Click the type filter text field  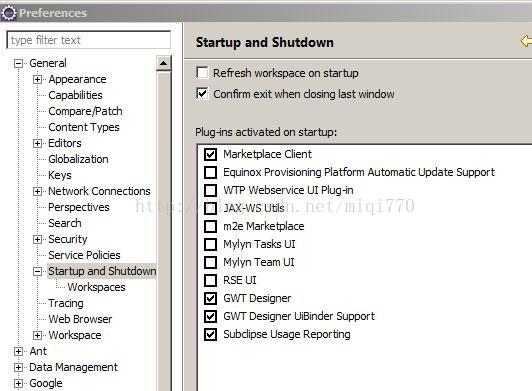tap(89, 40)
